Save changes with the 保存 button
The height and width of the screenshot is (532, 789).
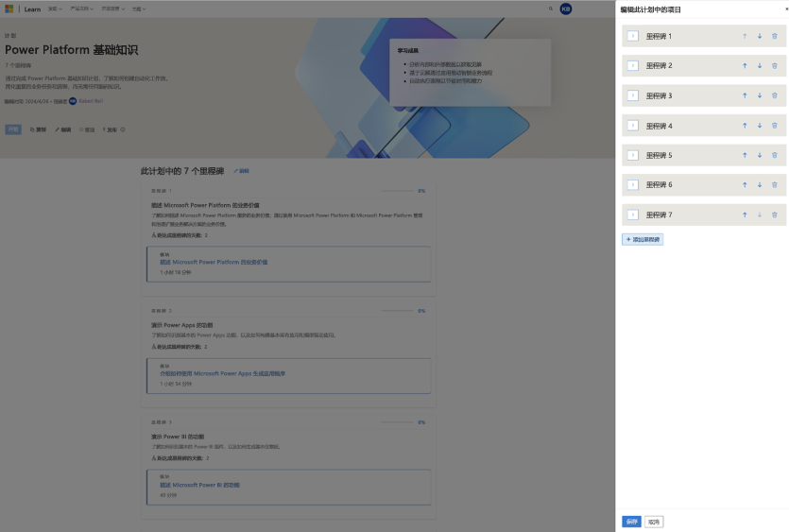(631, 522)
